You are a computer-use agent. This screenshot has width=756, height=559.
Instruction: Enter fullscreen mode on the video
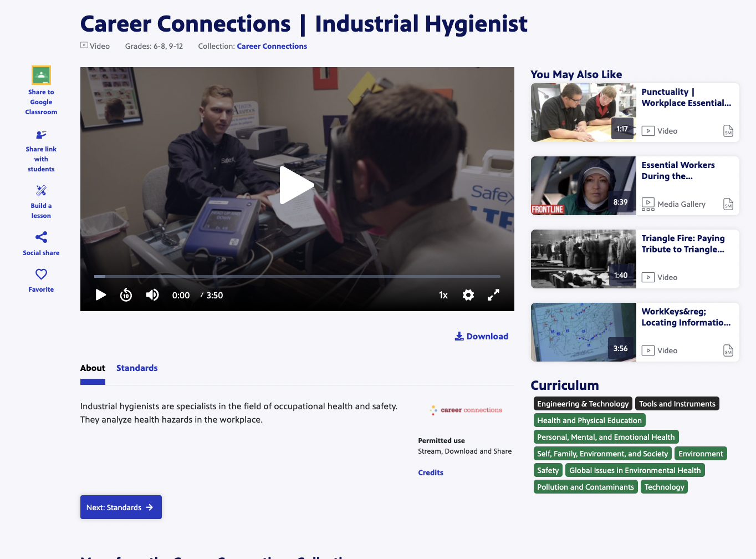click(493, 295)
